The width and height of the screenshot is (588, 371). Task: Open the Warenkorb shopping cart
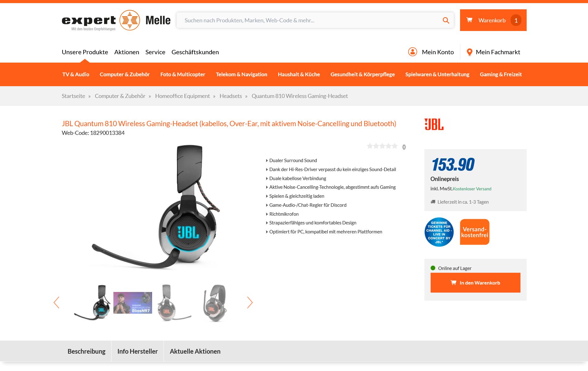click(x=493, y=20)
